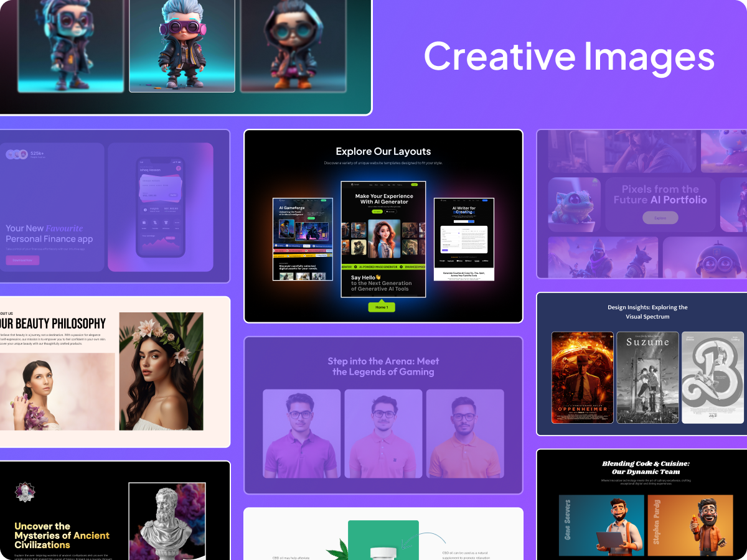Click the green Home 1 label button
This screenshot has width=747, height=560.
382,307
